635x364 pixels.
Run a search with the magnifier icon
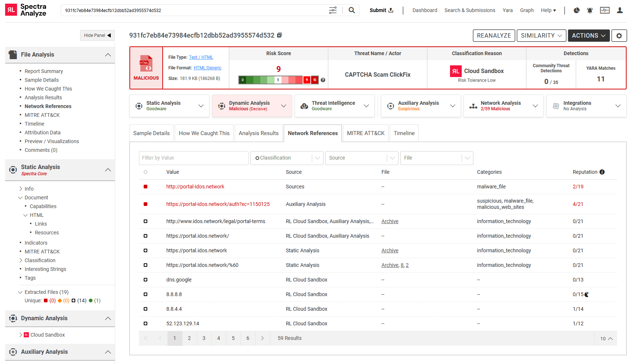(x=351, y=10)
